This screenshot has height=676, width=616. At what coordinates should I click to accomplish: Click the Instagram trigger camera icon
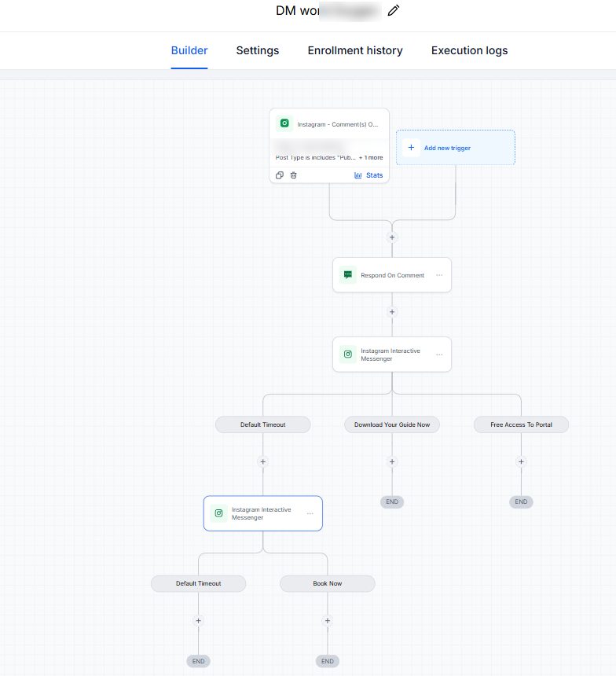(284, 123)
